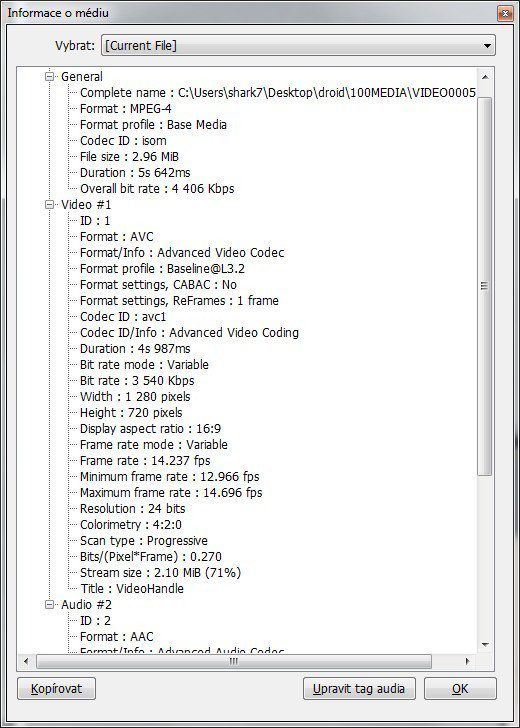The height and width of the screenshot is (728, 520).
Task: Click the horizontal scrollbar thumb
Action: click(x=234, y=661)
